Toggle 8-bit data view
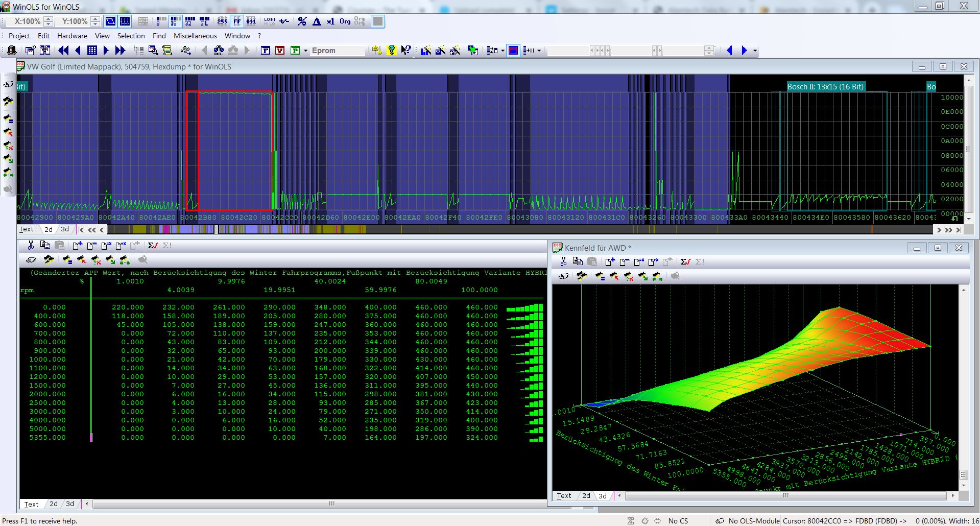This screenshot has width=980, height=526. pos(161,21)
